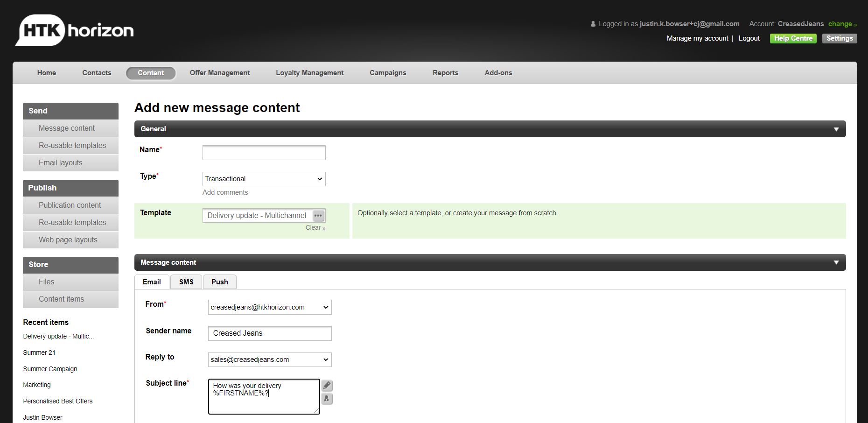Image resolution: width=868 pixels, height=423 pixels.
Task: Switch to the Push tab
Action: point(220,282)
